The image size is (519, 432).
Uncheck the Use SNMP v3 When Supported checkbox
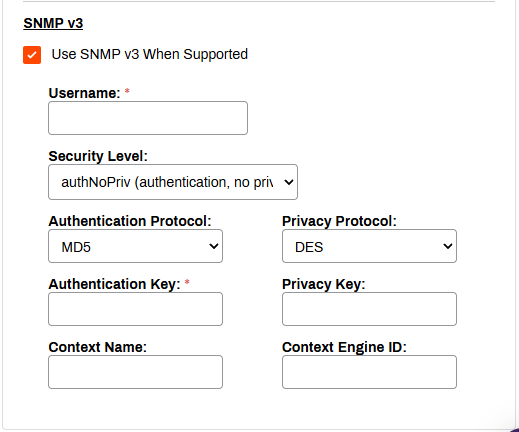tap(32, 55)
